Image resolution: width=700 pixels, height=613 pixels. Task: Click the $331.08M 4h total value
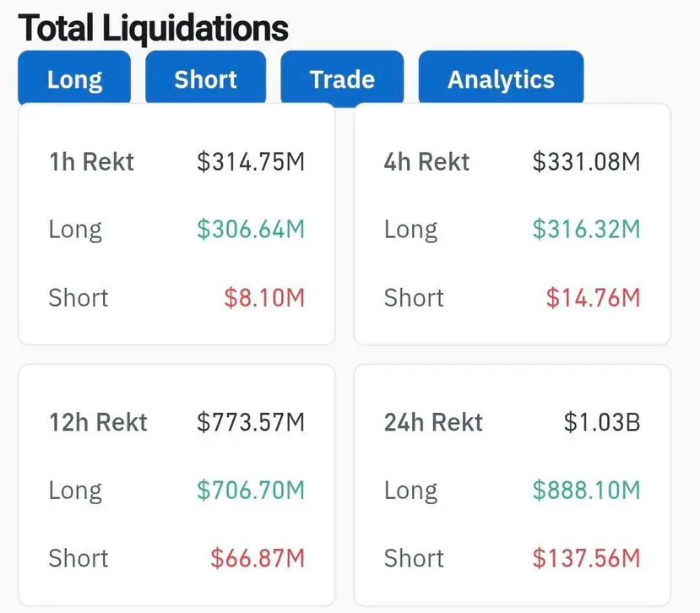tap(587, 161)
